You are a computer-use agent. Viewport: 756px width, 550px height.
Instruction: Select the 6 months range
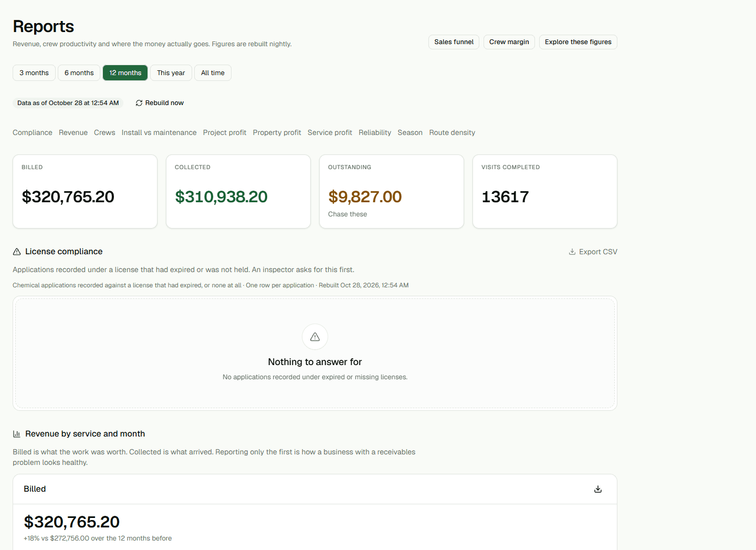coord(79,73)
